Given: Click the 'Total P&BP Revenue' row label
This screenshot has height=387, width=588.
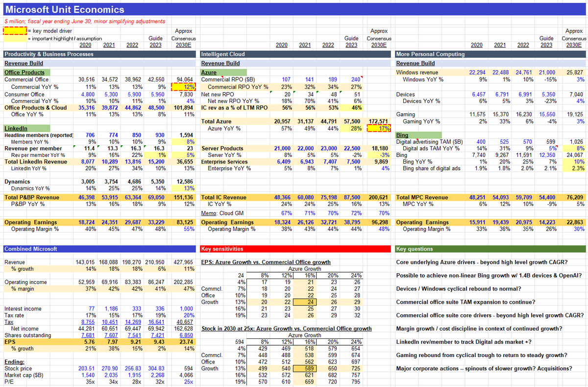Looking at the screenshot, I should [31, 198].
